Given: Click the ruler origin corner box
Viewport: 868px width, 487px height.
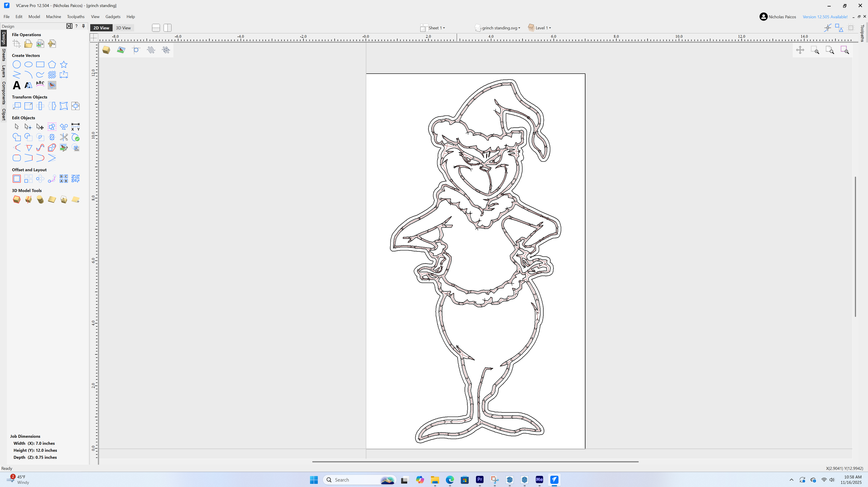Looking at the screenshot, I should pyautogui.click(x=94, y=37).
